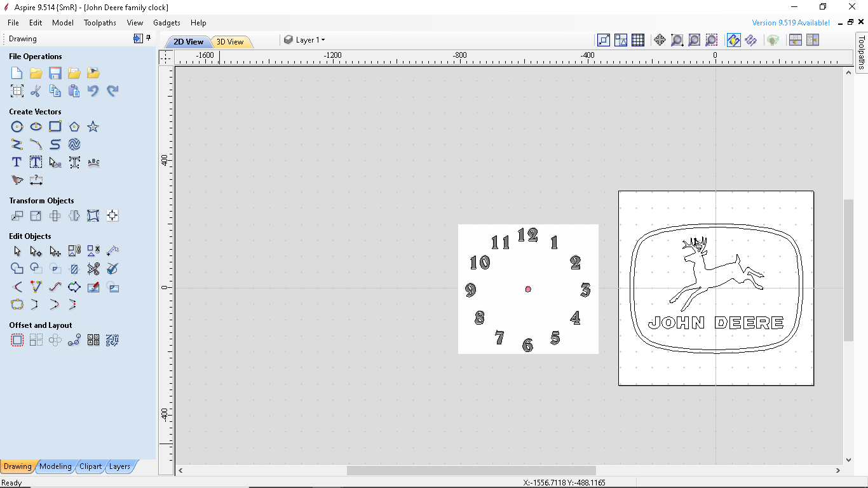This screenshot has width=868, height=488.
Task: Switch to the 3D View tab
Action: pos(231,41)
